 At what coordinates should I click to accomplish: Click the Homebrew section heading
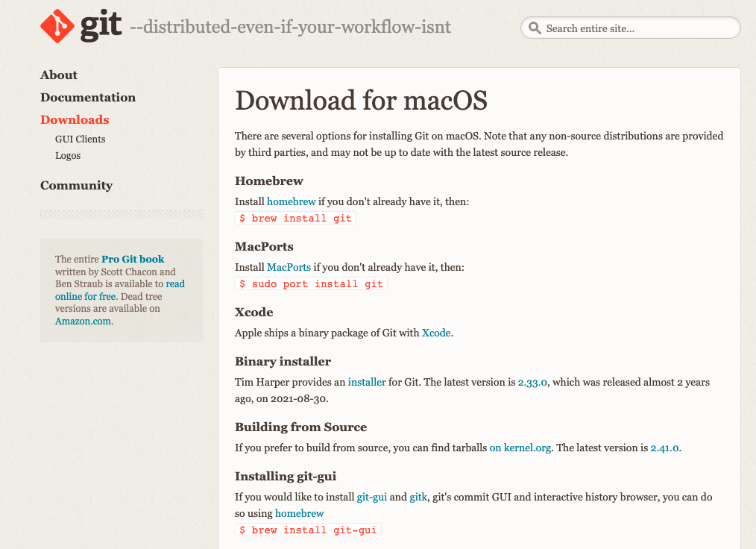(x=269, y=181)
